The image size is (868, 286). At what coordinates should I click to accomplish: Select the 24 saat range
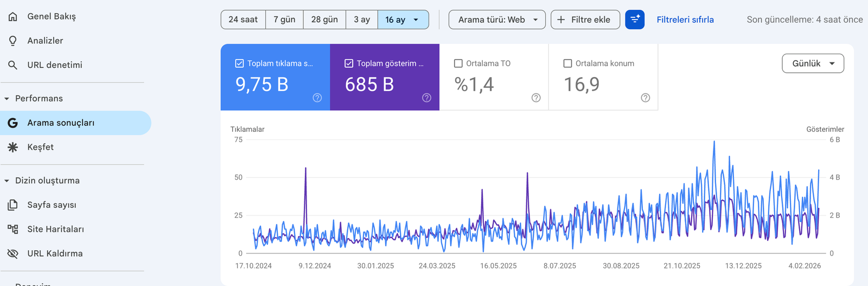click(243, 20)
